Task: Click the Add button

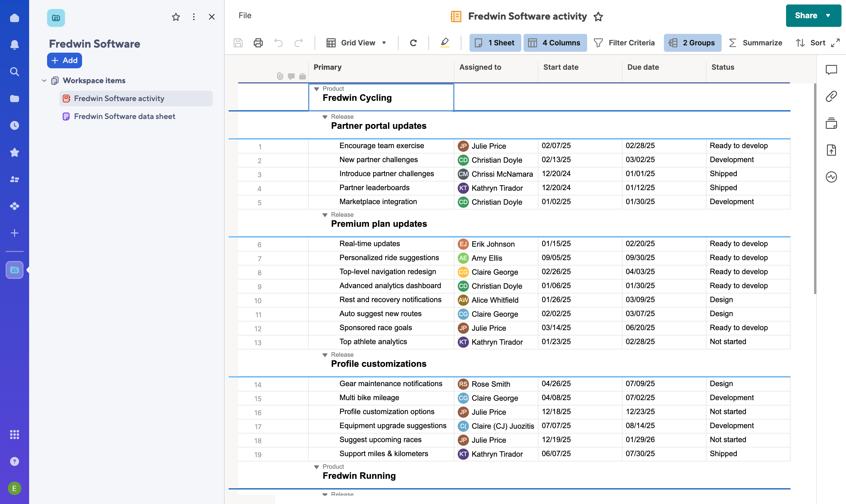Action: pyautogui.click(x=64, y=60)
